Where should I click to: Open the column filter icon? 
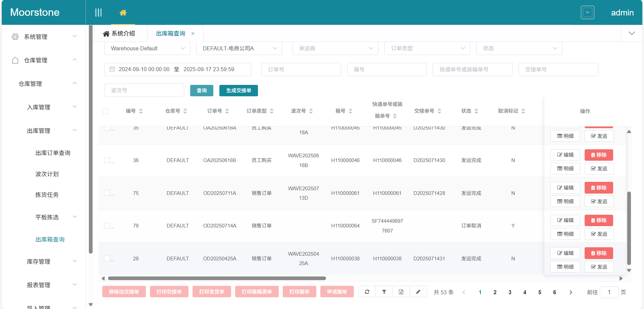(x=384, y=292)
